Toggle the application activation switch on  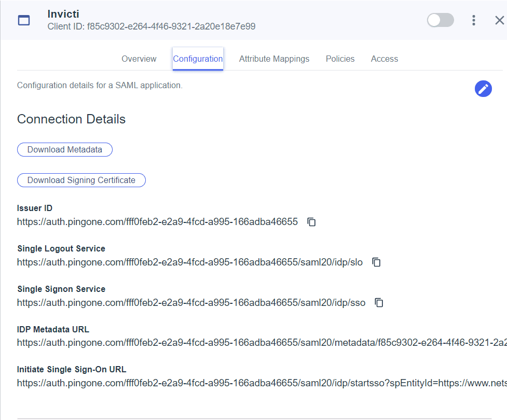coord(440,20)
